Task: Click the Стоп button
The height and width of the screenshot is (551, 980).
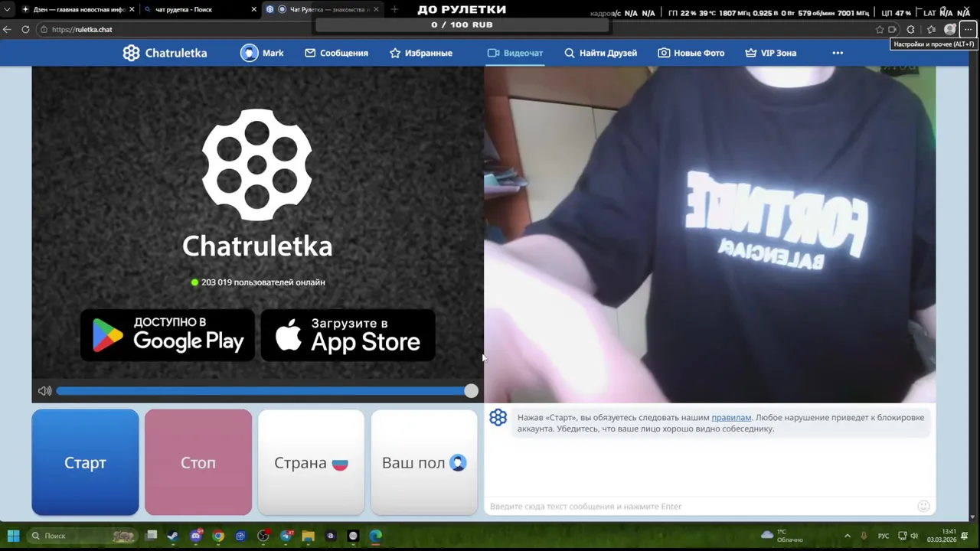Action: (198, 462)
